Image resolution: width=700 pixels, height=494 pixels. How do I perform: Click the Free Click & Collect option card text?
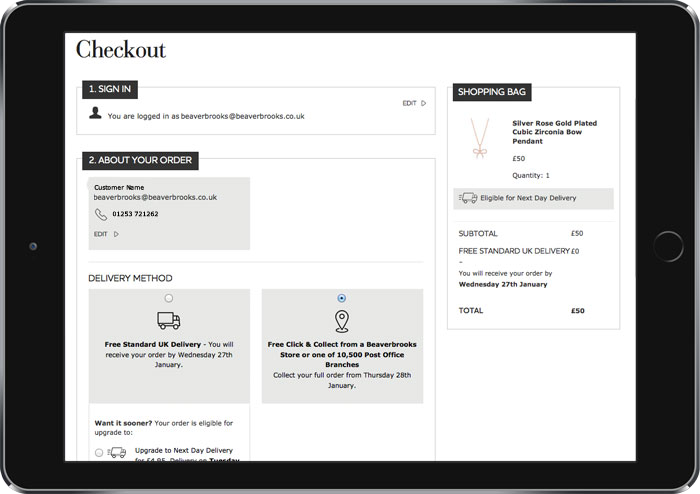(x=342, y=365)
